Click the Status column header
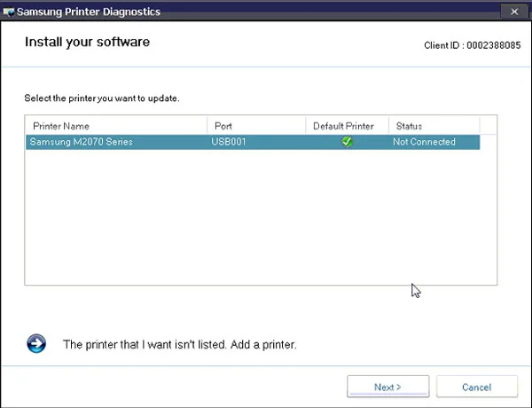The image size is (532, 408). pos(433,126)
